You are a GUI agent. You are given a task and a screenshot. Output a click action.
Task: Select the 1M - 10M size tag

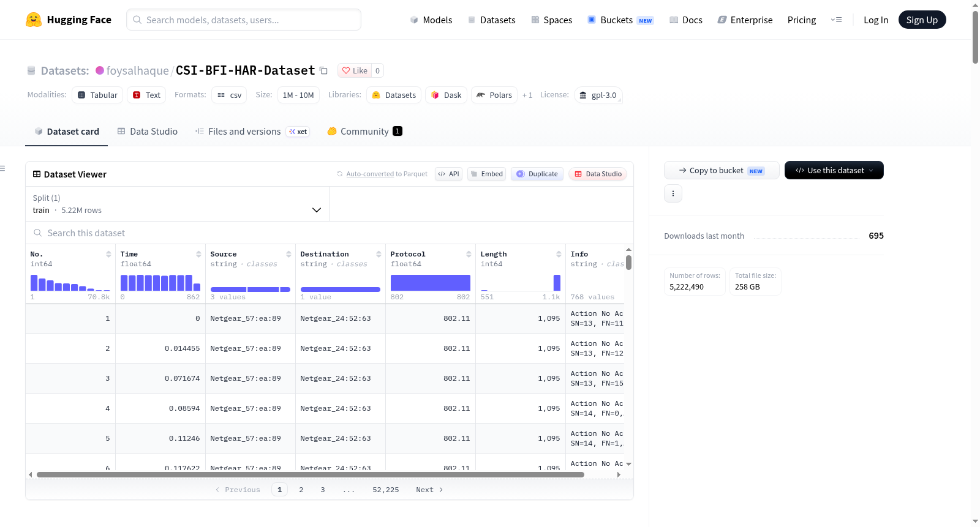(298, 95)
